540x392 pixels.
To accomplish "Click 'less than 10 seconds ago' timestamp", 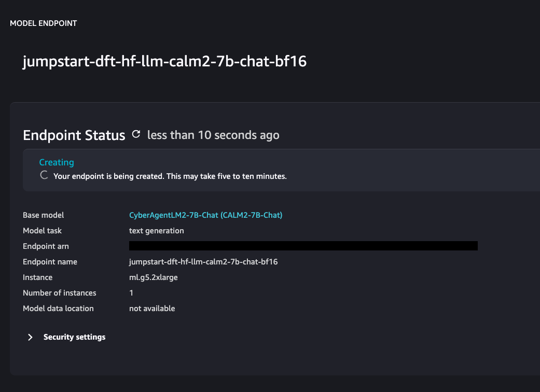I will pos(213,135).
